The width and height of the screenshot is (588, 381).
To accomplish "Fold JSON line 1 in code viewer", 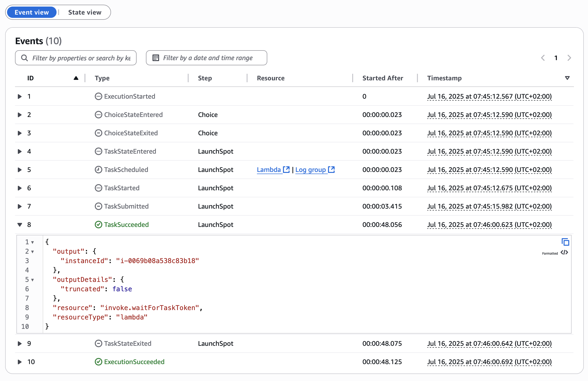I will [33, 242].
